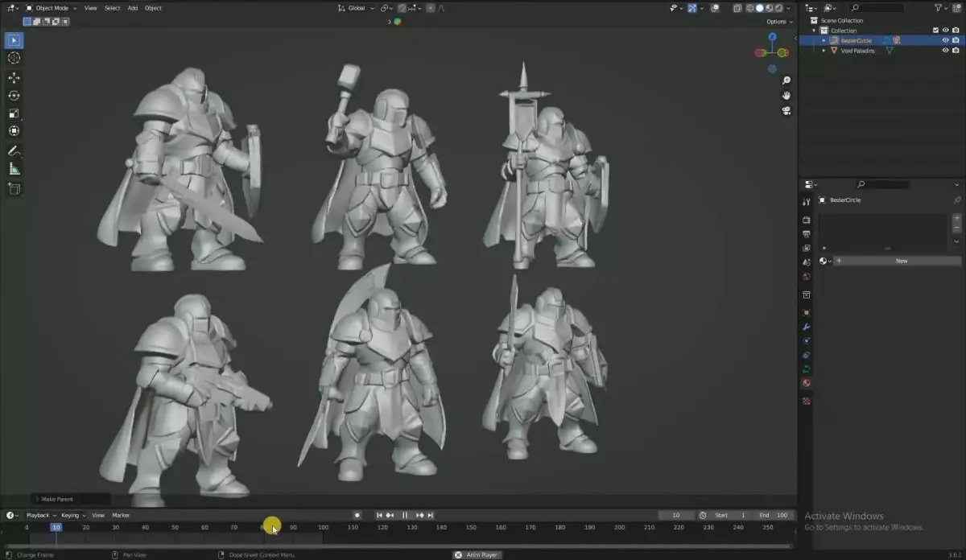Collapse the Collection tree item

pos(814,31)
